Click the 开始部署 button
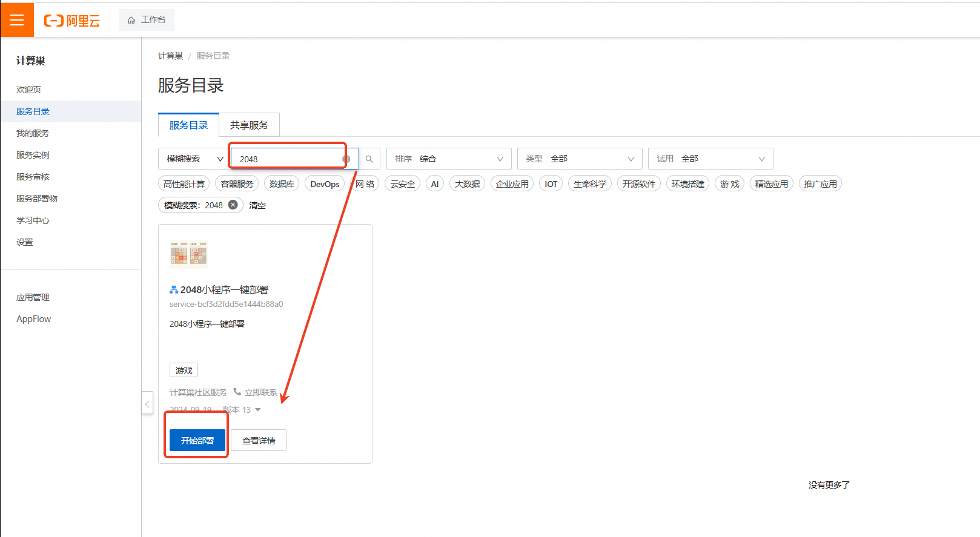980x537 pixels. pyautogui.click(x=197, y=440)
